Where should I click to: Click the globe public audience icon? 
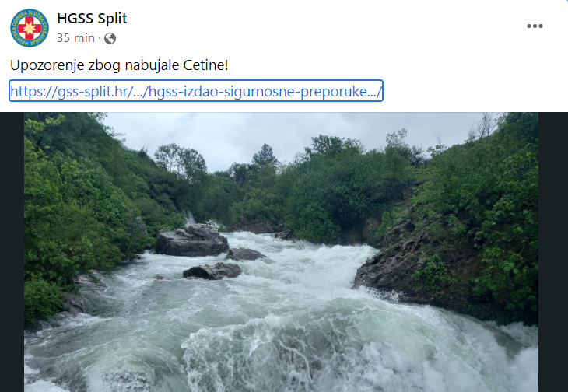click(110, 38)
